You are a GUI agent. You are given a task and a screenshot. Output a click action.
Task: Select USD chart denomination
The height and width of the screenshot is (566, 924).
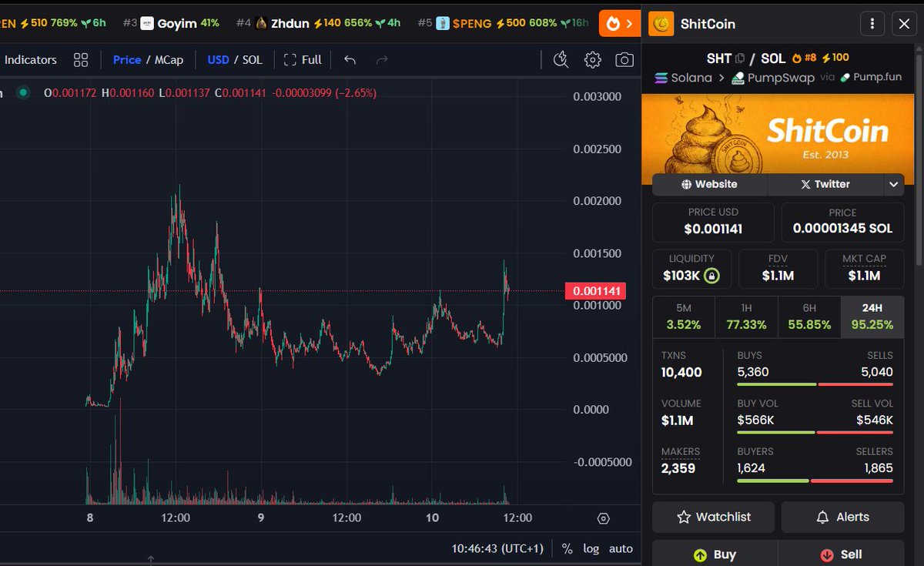coord(218,59)
